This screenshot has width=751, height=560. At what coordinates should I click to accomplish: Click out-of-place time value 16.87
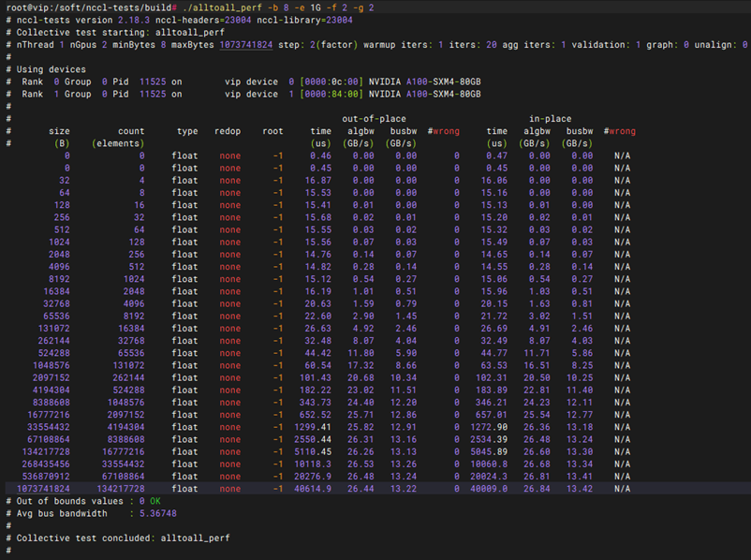(318, 181)
